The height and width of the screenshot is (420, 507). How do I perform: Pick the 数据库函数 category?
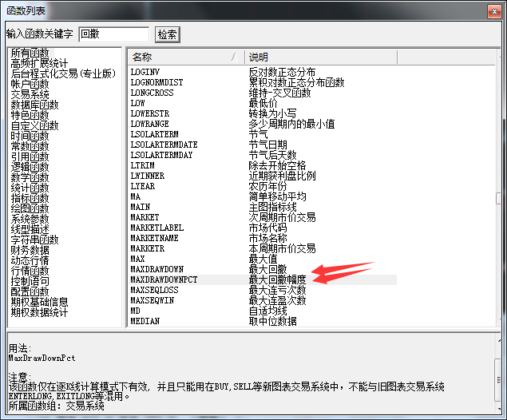tap(34, 105)
